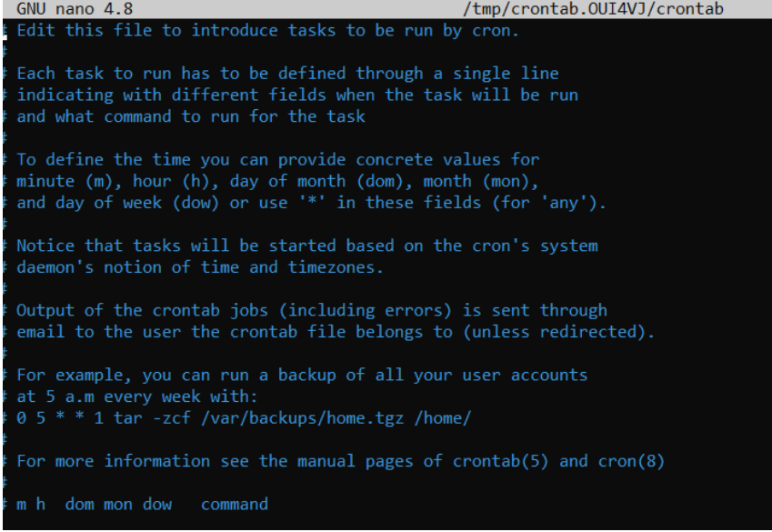Click the 'at 5 a.m every week' line
The image size is (772, 532).
coord(125,396)
